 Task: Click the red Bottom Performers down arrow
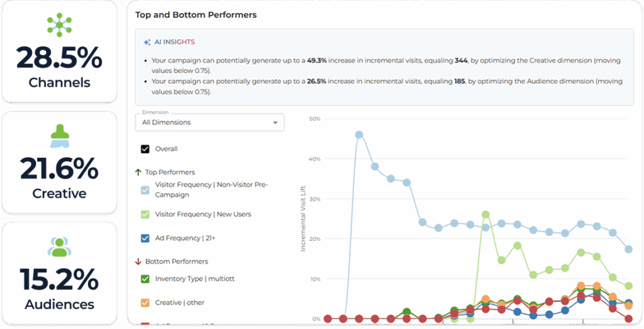[138, 261]
